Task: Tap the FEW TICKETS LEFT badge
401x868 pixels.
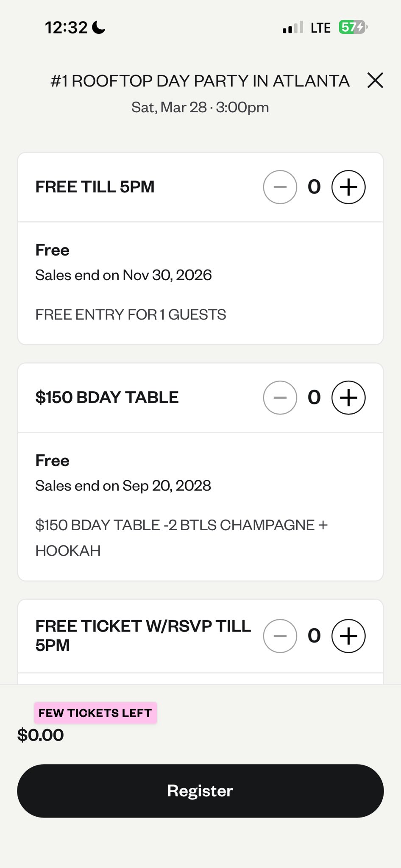Action: coord(95,713)
